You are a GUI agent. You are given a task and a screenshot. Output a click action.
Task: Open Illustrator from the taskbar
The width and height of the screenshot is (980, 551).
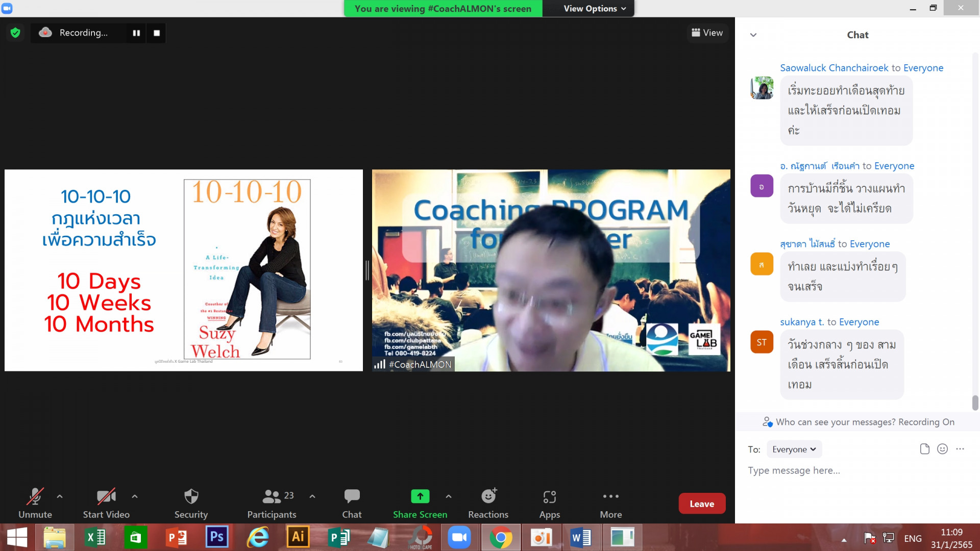point(298,537)
